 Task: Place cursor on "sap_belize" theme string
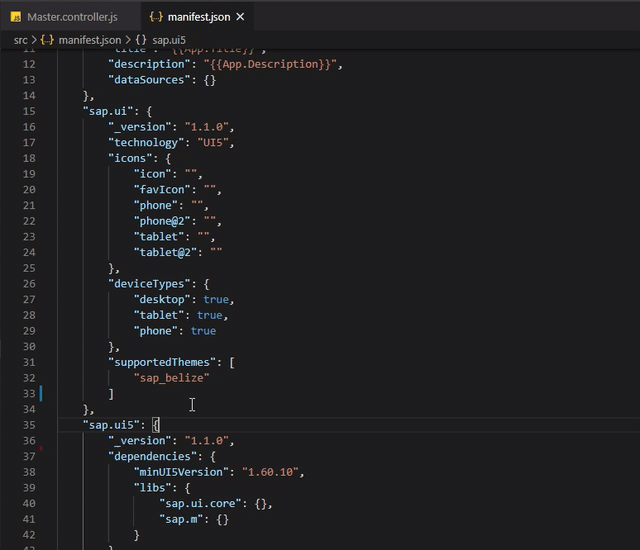click(171, 378)
